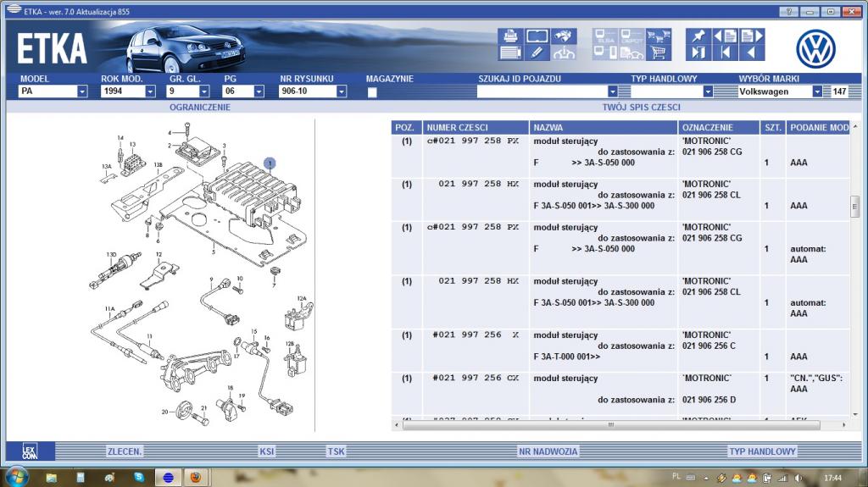Click the pushpin icon
This screenshot has height=487, width=868.
coord(698,36)
